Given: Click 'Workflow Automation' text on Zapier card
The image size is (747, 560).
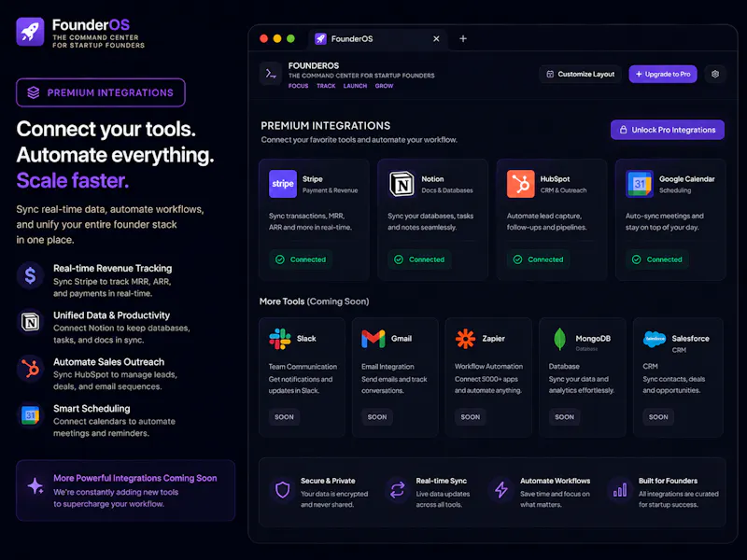Looking at the screenshot, I should tap(488, 366).
